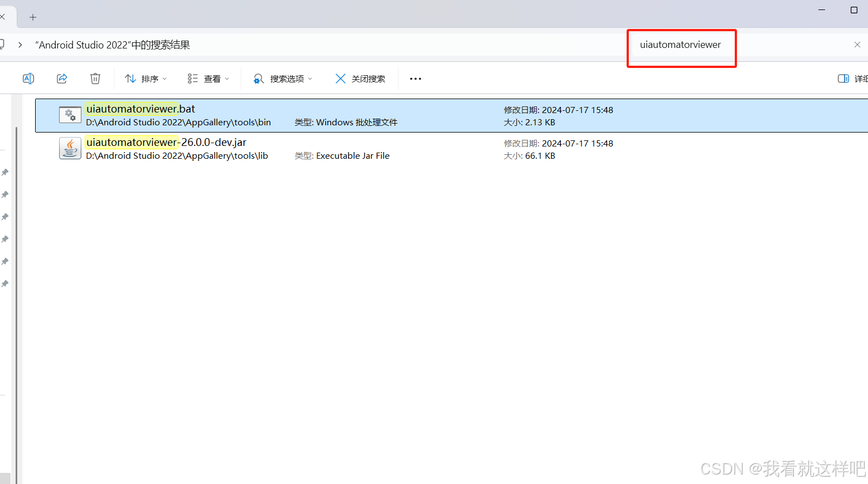Open a new File Explorer tab with +
The height and width of the screenshot is (484, 868).
coord(32,17)
